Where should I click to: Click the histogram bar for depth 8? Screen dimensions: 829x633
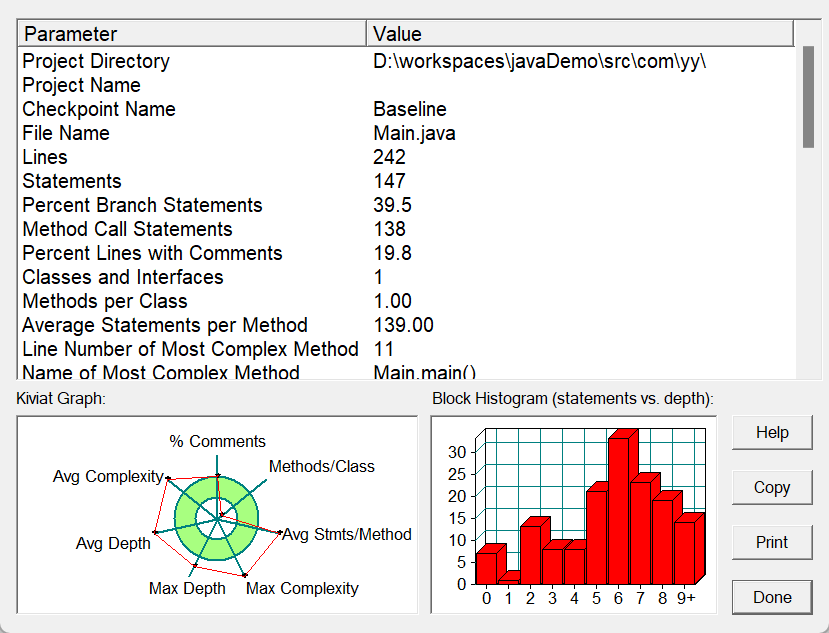point(663,542)
